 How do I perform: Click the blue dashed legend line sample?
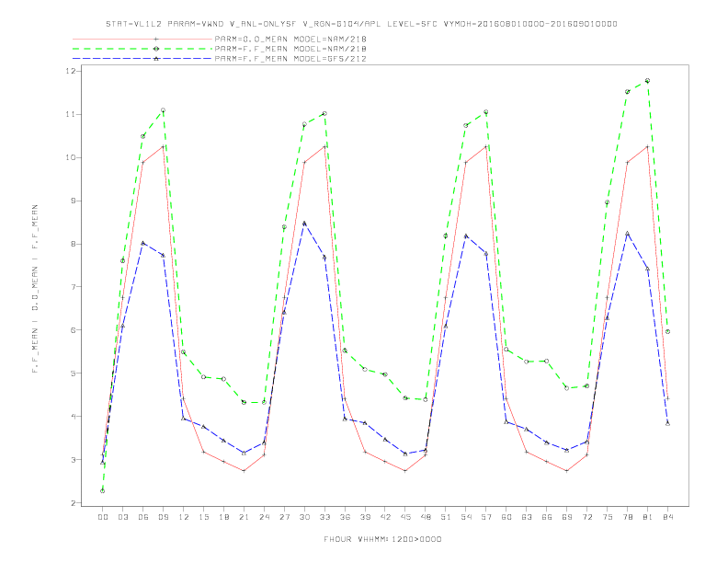[x=142, y=59]
